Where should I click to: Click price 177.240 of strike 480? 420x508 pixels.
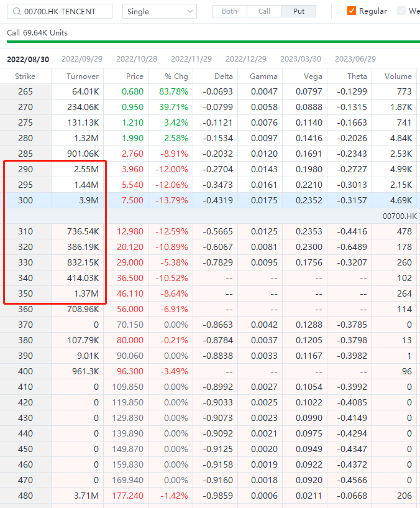pyautogui.click(x=127, y=496)
